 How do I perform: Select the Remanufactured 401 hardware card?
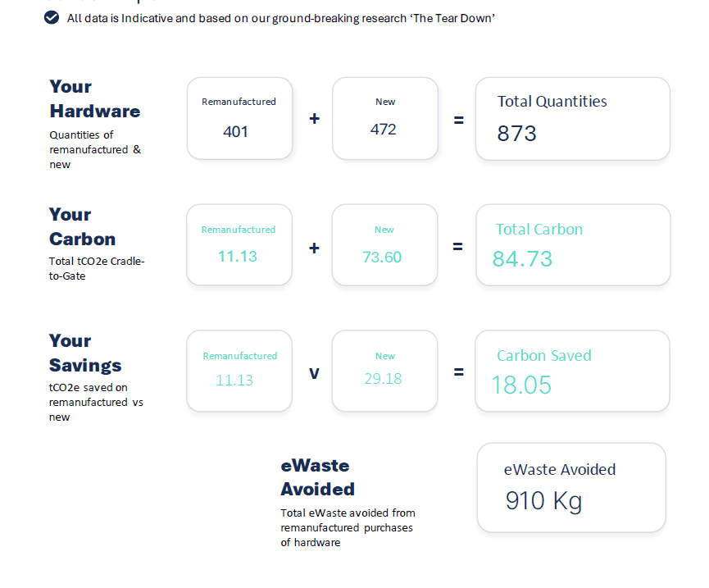(239, 119)
